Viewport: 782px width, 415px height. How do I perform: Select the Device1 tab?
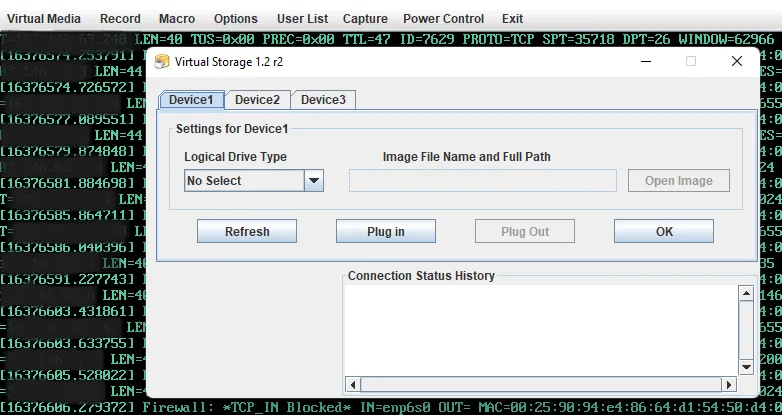191,99
